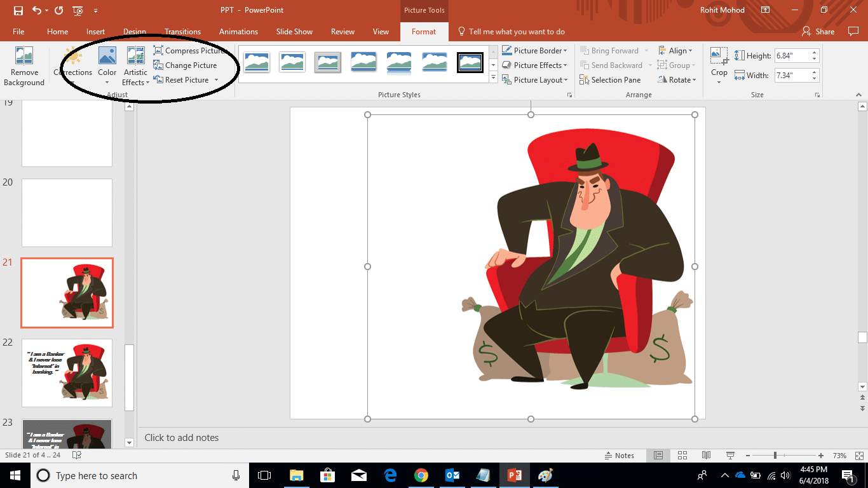Toggle the Notes pane button

pos(618,456)
